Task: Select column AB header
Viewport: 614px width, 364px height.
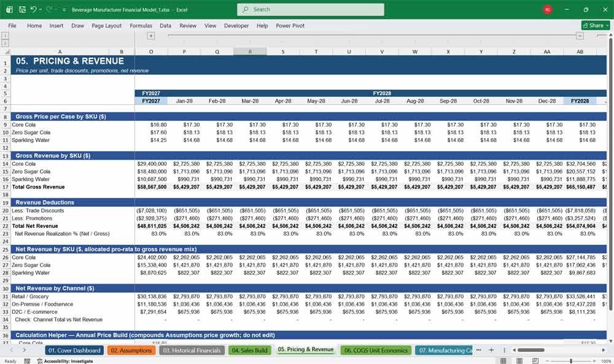Action: pos(580,52)
